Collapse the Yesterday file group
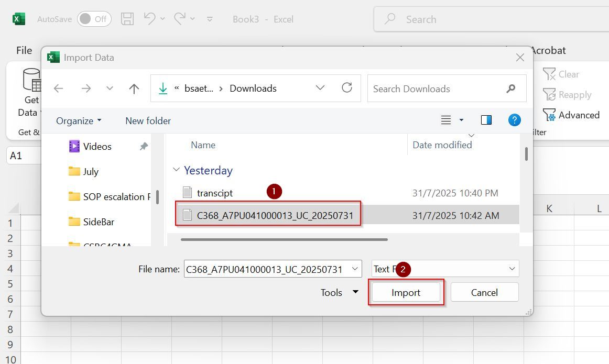This screenshot has height=364, width=609. pyautogui.click(x=176, y=170)
